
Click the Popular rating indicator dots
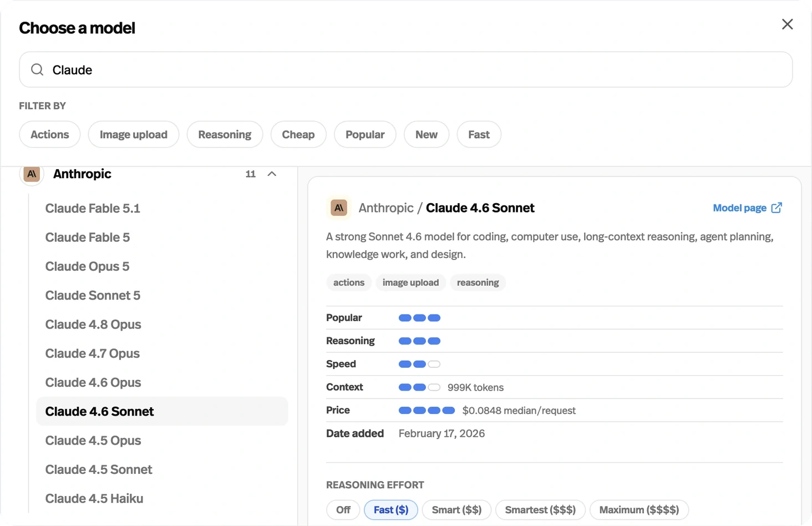419,318
